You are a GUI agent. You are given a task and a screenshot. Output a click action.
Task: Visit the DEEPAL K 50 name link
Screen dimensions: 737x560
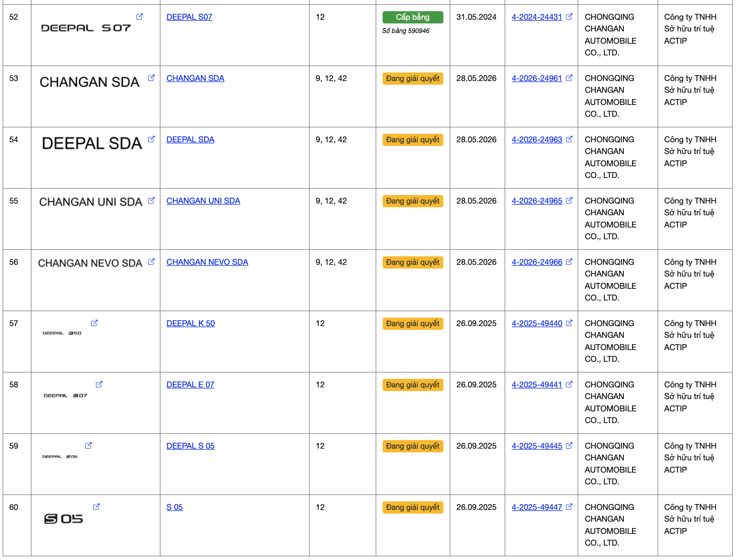190,323
